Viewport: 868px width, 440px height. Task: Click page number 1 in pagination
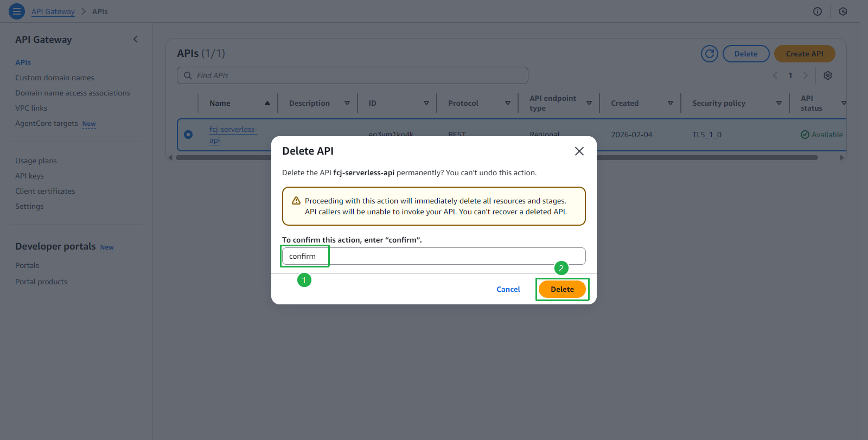pyautogui.click(x=790, y=75)
